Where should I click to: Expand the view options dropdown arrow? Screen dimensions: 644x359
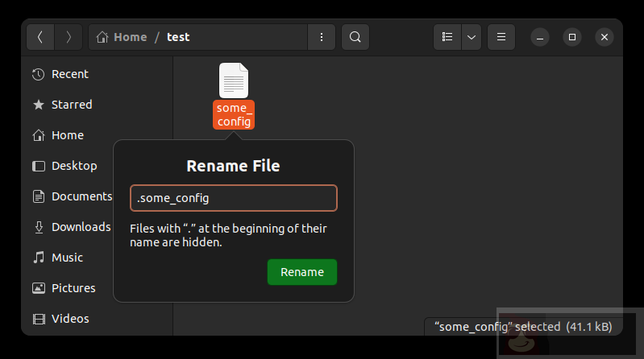[471, 37]
